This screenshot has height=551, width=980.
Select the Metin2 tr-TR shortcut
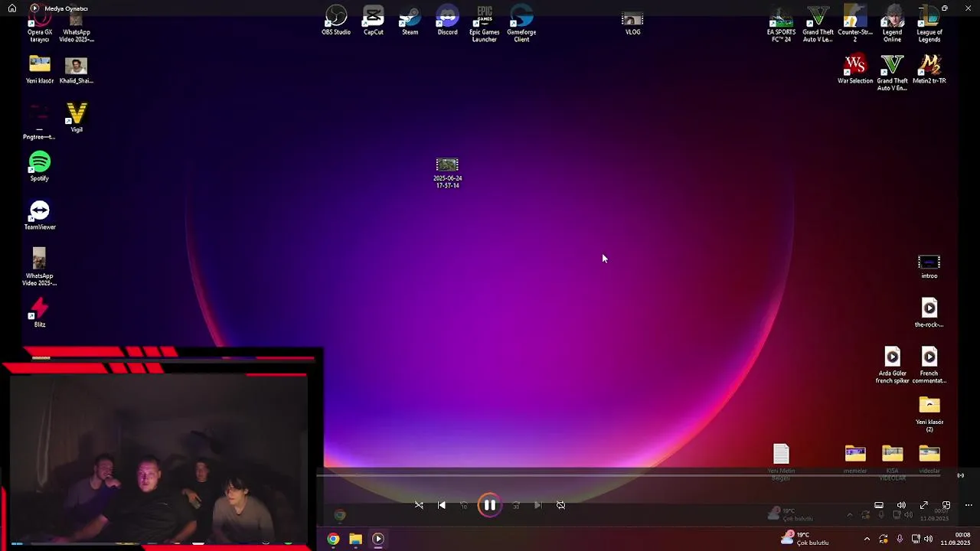tap(929, 69)
